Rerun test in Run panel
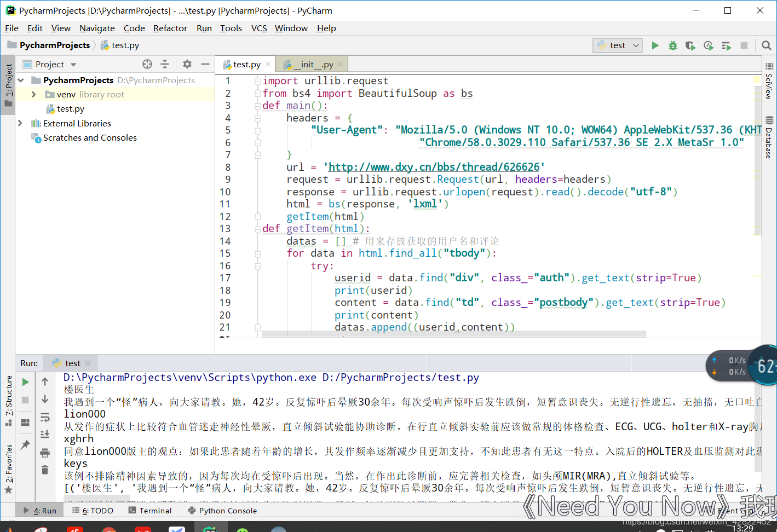 [25, 381]
